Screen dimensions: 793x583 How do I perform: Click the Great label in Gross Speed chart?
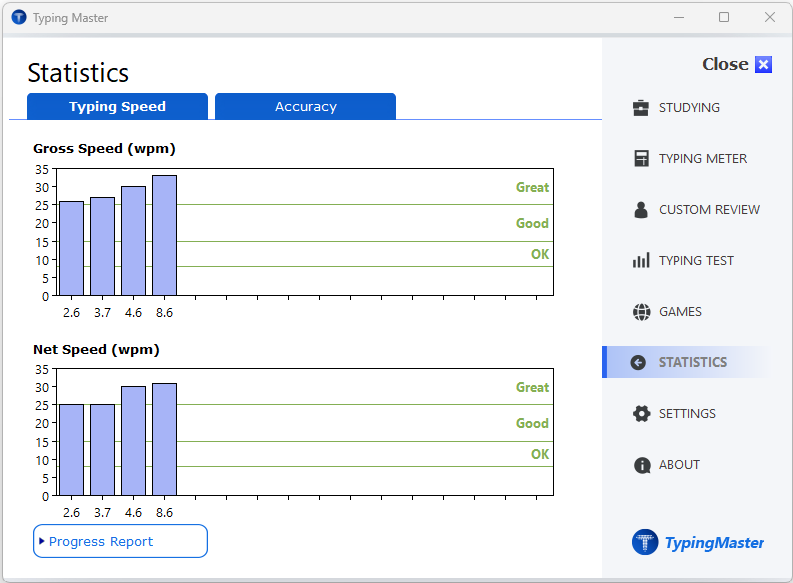(x=532, y=187)
